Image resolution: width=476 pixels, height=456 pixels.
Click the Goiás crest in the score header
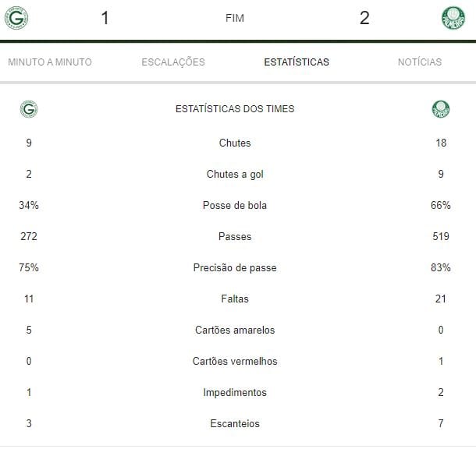[x=16, y=17]
